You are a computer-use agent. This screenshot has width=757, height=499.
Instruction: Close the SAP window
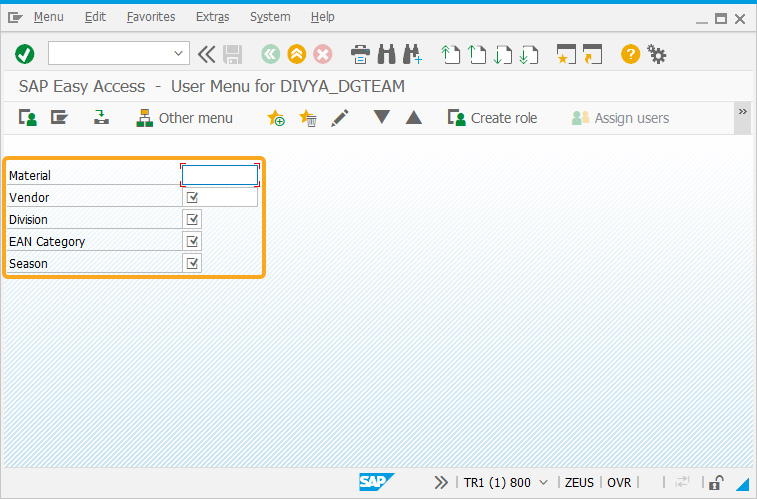point(740,19)
